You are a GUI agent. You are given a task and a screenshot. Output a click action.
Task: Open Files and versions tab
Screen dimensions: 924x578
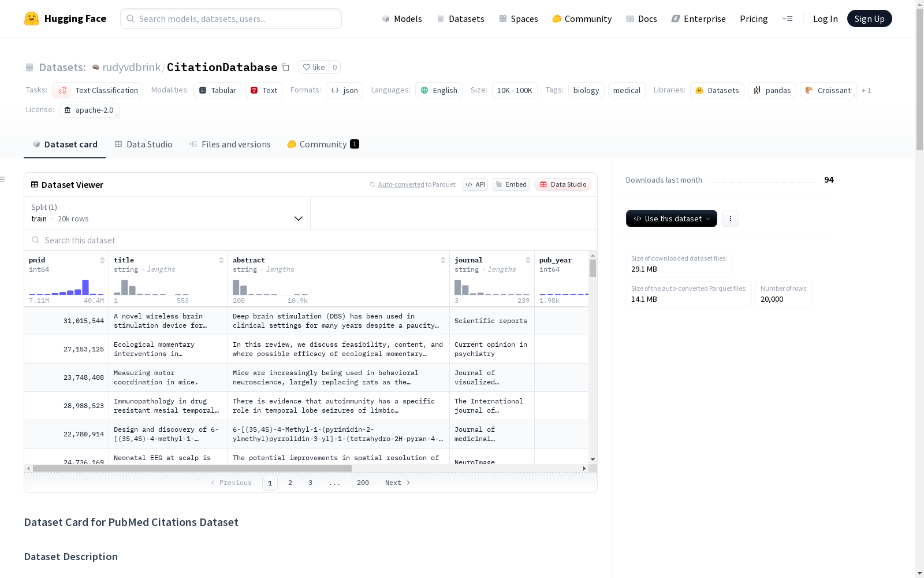[230, 144]
